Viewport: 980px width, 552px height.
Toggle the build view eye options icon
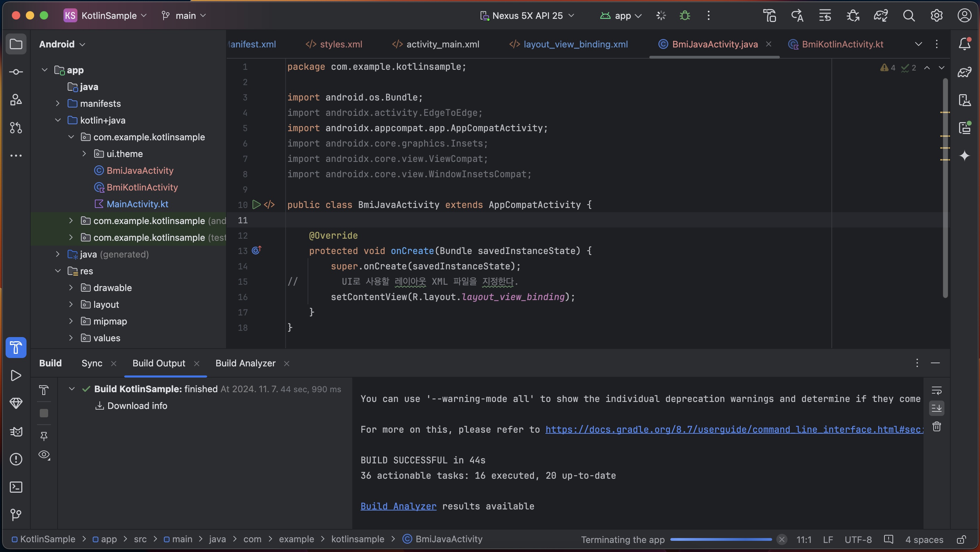pyautogui.click(x=44, y=455)
